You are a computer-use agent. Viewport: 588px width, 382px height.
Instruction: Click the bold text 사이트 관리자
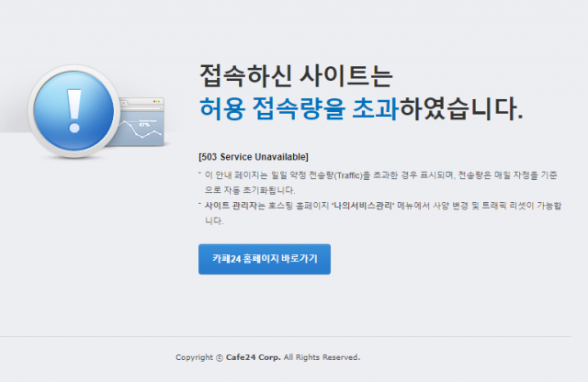pyautogui.click(x=231, y=206)
